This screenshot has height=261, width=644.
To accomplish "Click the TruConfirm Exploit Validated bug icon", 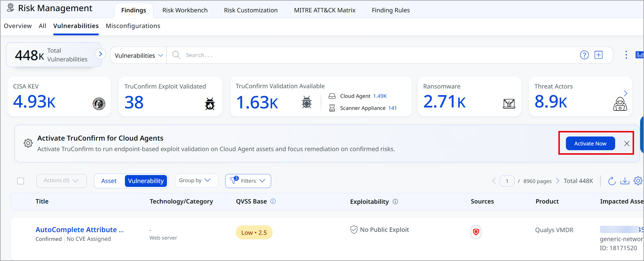I will pyautogui.click(x=210, y=104).
